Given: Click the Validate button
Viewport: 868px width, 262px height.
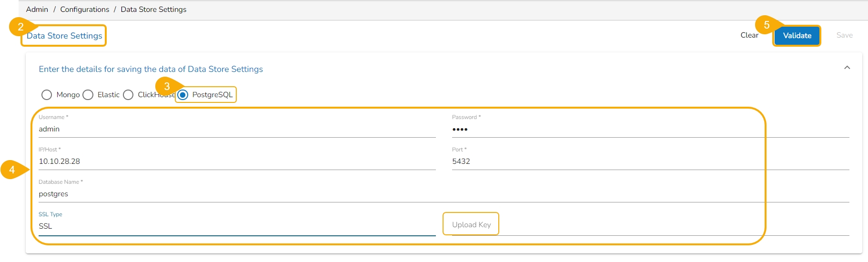Looking at the screenshot, I should 797,36.
